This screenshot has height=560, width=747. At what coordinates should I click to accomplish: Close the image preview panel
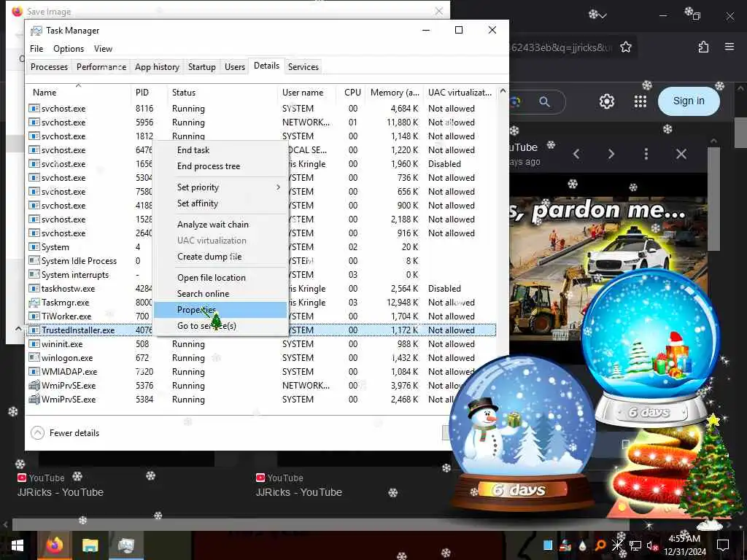[681, 154]
